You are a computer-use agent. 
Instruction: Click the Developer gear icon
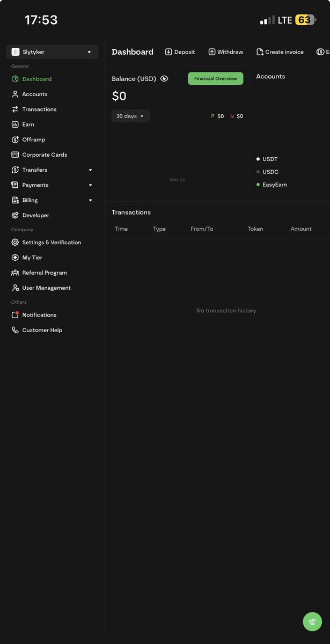15,215
